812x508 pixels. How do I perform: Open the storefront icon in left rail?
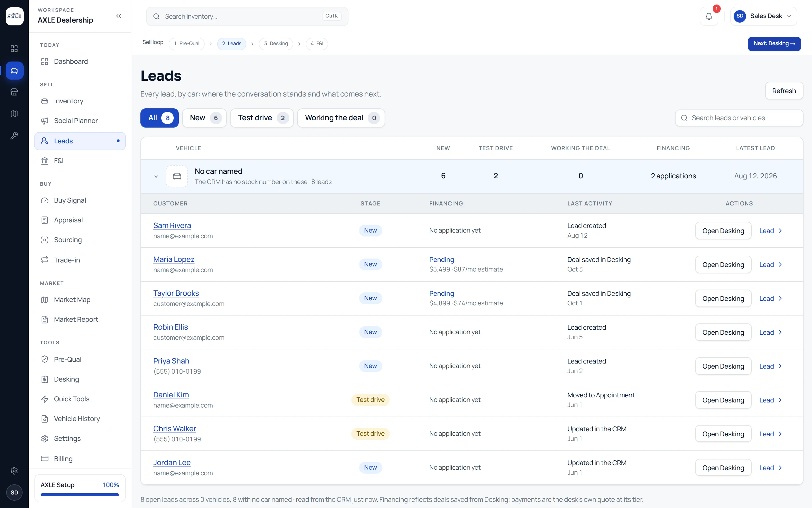click(x=14, y=92)
